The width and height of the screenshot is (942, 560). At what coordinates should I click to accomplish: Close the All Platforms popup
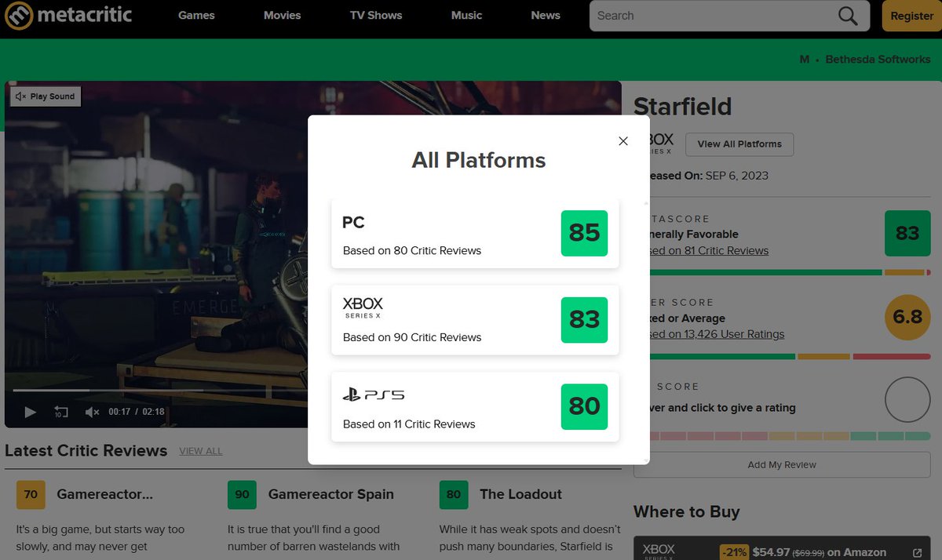click(623, 141)
